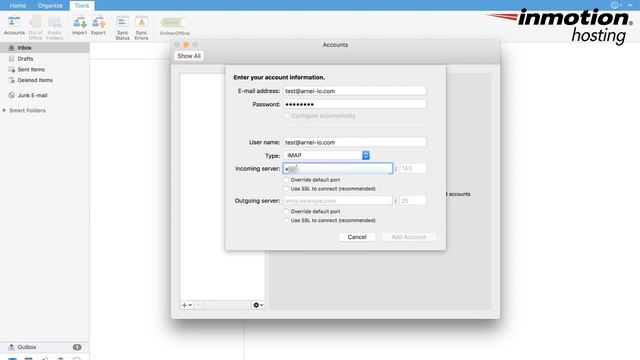Click the Outgoing server field
The width and height of the screenshot is (640, 360).
[338, 200]
